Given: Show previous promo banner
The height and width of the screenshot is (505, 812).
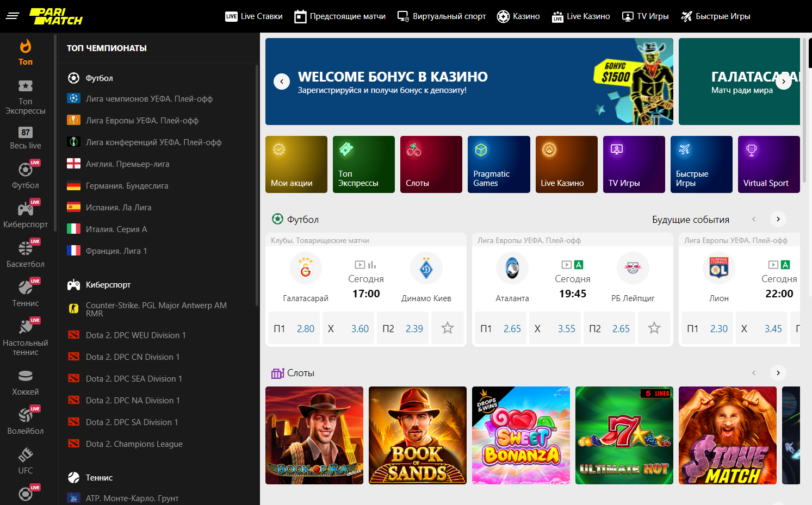Looking at the screenshot, I should pyautogui.click(x=281, y=82).
